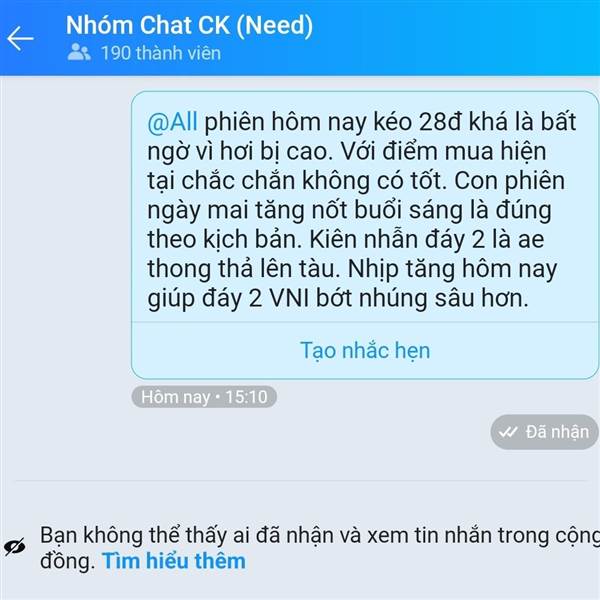Open the 190 thành viên member list

click(x=161, y=53)
